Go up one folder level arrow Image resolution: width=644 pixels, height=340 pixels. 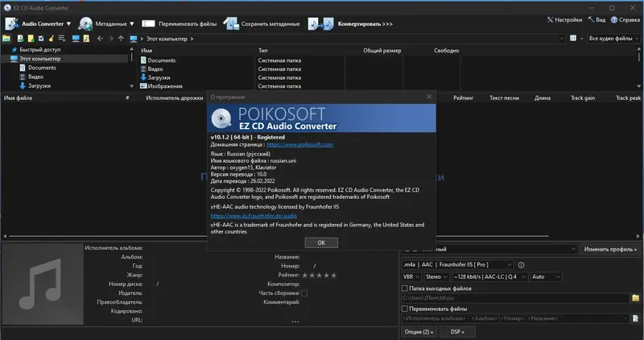tap(121, 39)
